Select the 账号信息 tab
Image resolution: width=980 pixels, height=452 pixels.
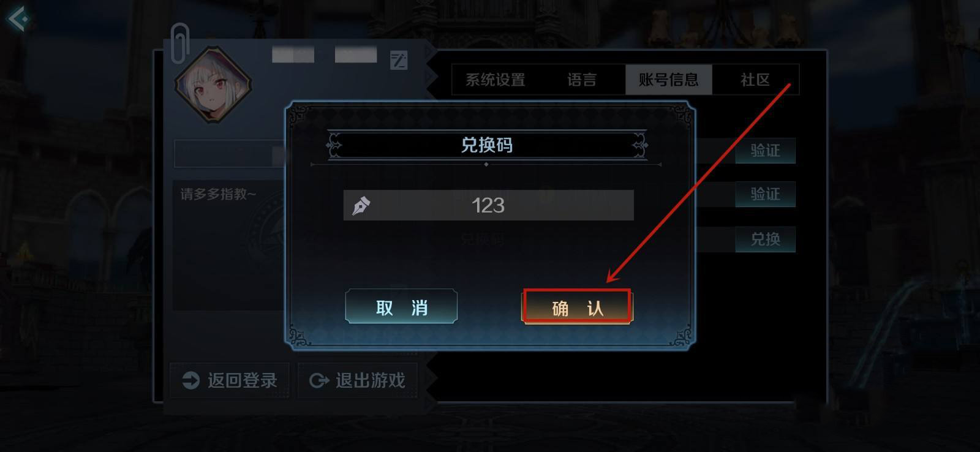point(668,80)
